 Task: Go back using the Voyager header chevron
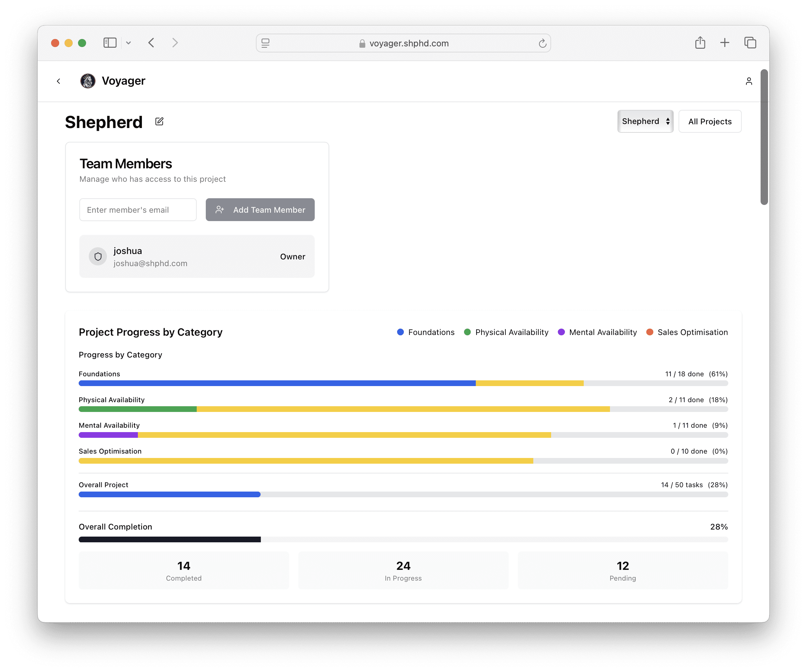pos(59,81)
